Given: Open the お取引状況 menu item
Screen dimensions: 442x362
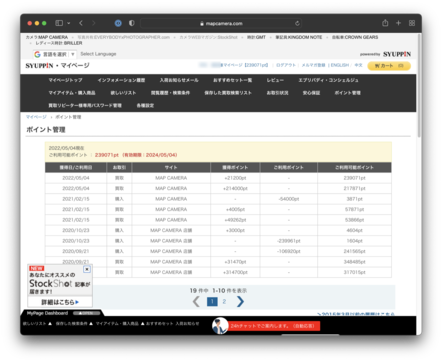Looking at the screenshot, I should pyautogui.click(x=277, y=93).
